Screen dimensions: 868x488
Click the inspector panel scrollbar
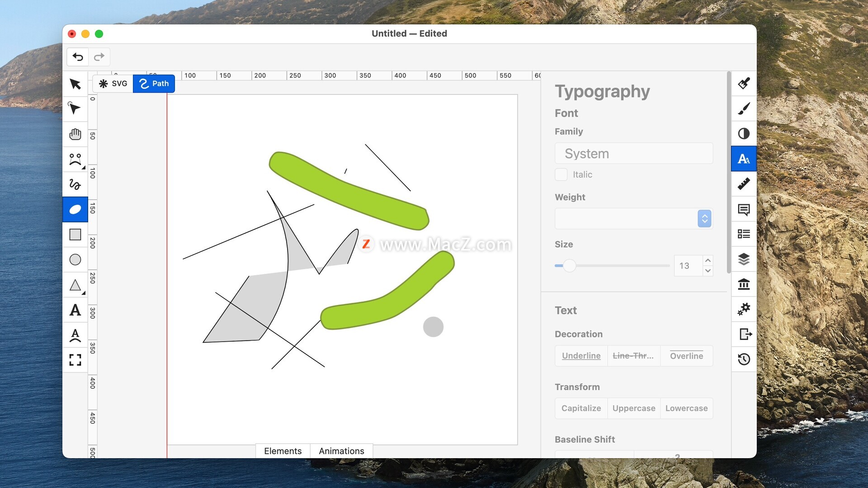728,173
